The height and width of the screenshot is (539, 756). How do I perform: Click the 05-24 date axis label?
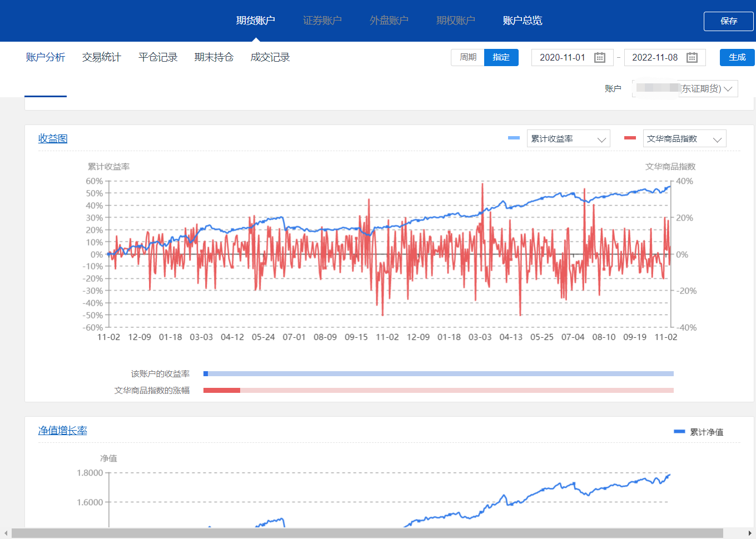point(263,337)
